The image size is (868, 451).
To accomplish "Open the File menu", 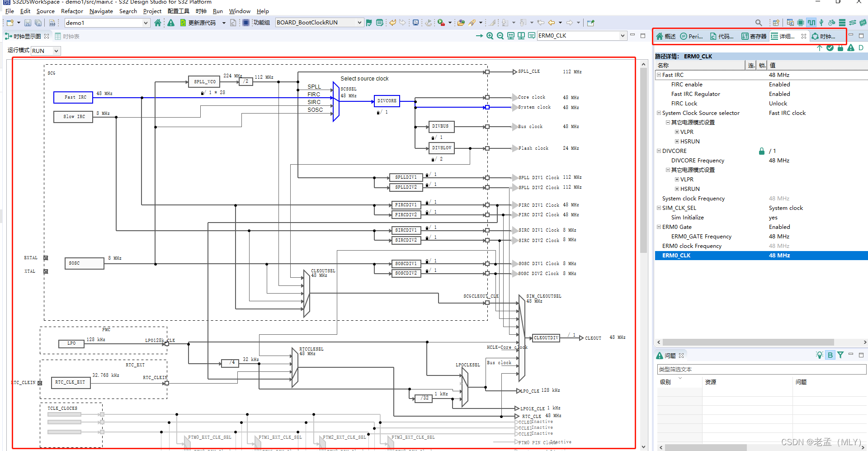I will 9,11.
